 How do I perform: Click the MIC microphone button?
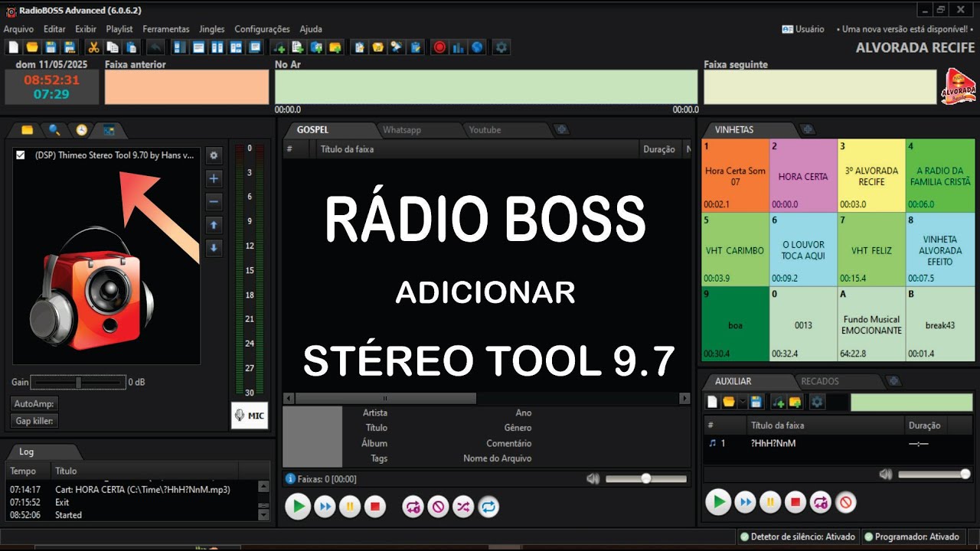pos(250,415)
